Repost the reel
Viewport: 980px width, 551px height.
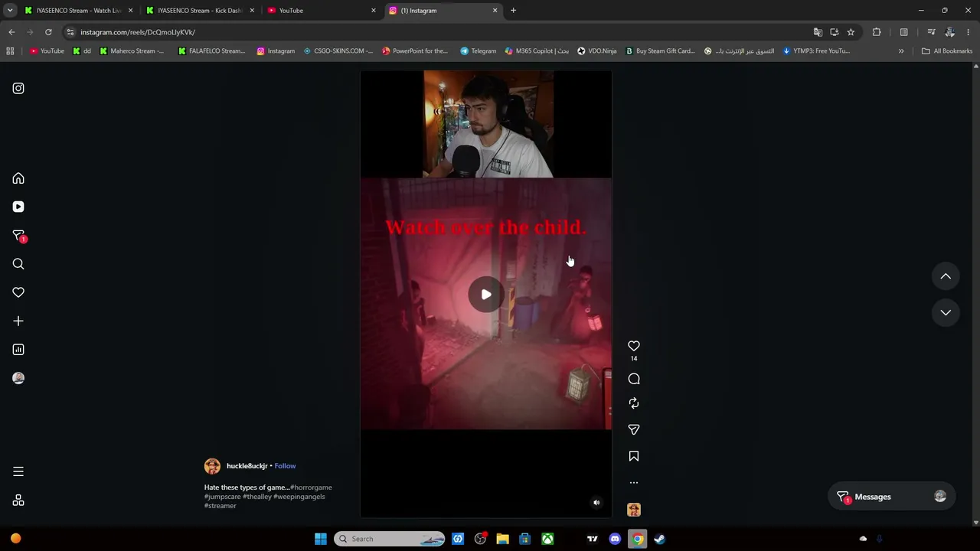pyautogui.click(x=634, y=403)
